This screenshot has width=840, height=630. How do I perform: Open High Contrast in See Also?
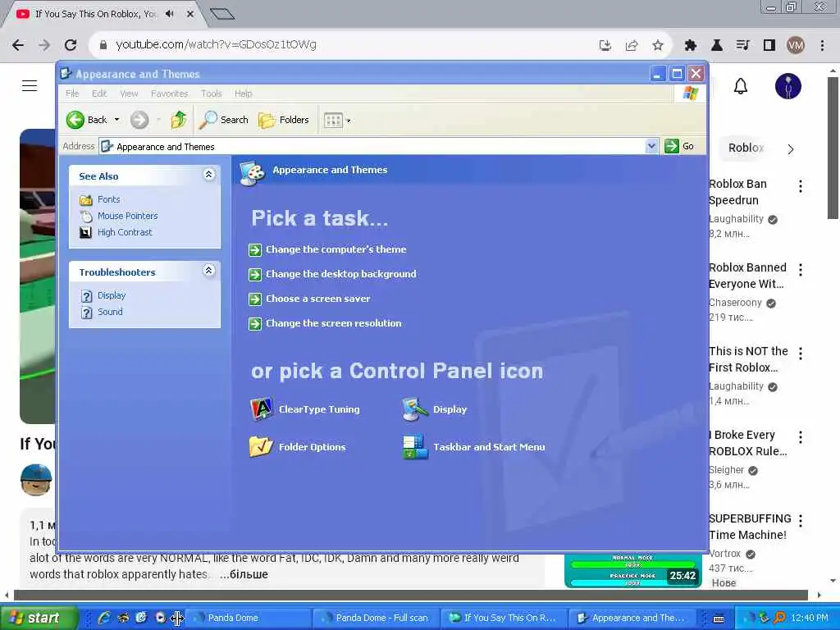click(125, 232)
